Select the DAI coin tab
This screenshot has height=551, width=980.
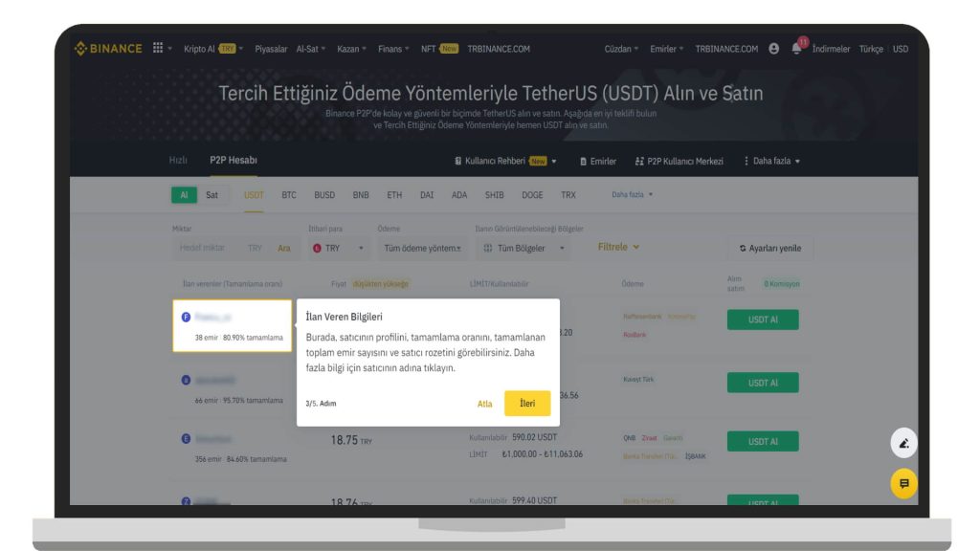point(427,195)
